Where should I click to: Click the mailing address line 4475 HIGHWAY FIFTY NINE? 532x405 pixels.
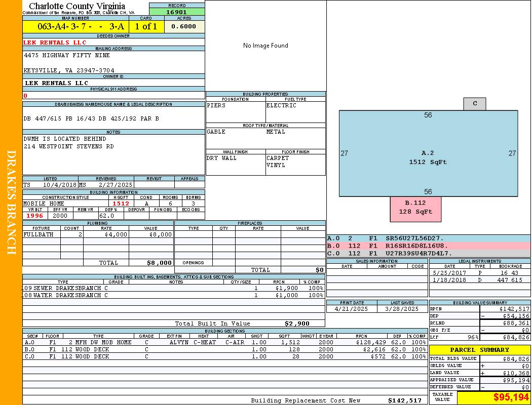67,55
